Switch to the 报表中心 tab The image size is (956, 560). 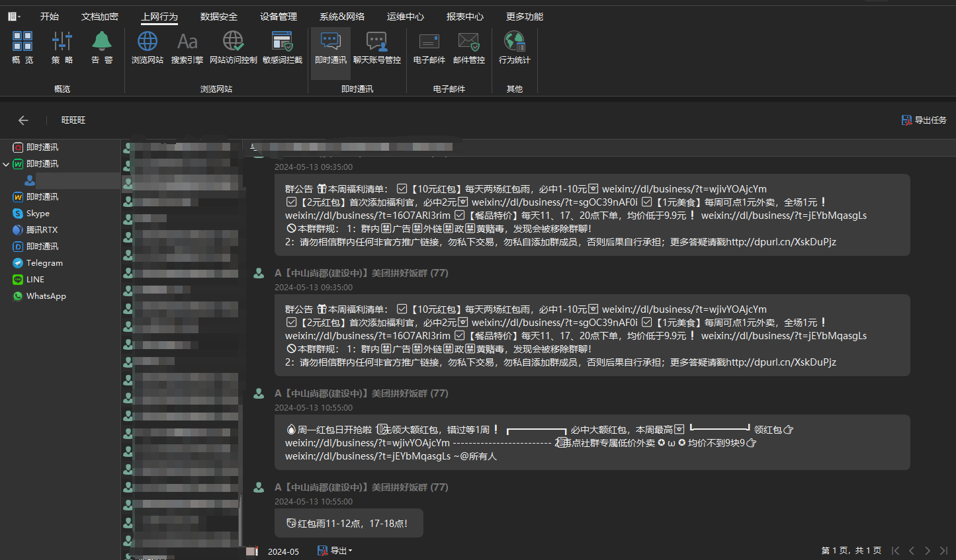pos(465,17)
